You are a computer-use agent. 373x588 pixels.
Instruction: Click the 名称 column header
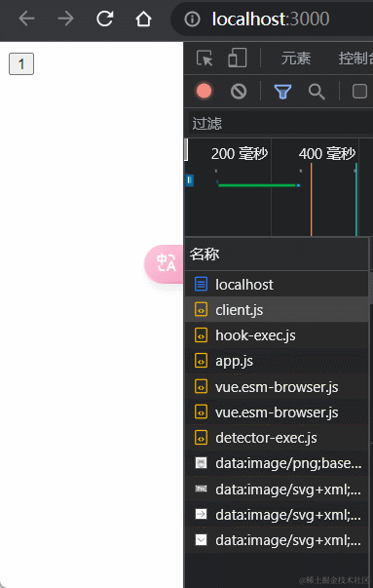[x=205, y=254]
